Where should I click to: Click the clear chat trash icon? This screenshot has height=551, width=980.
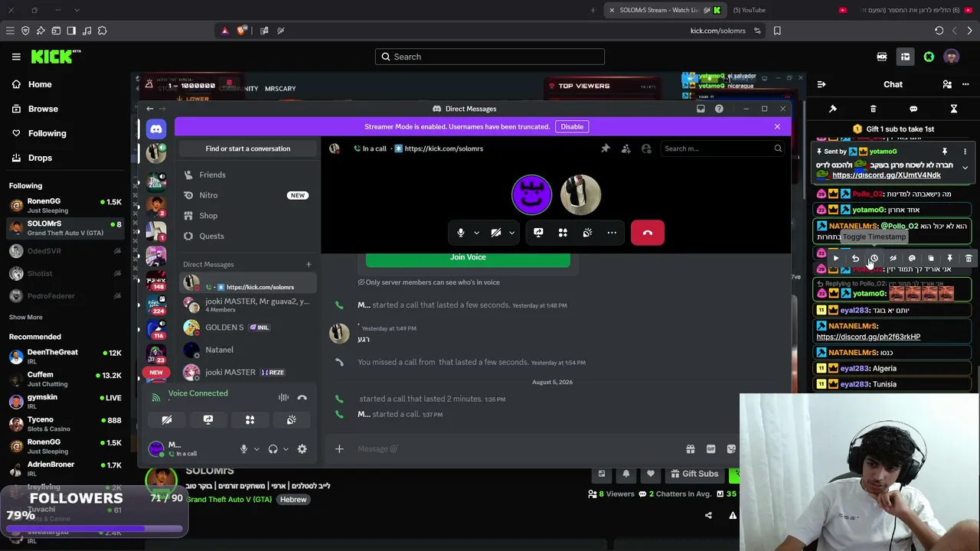[874, 109]
